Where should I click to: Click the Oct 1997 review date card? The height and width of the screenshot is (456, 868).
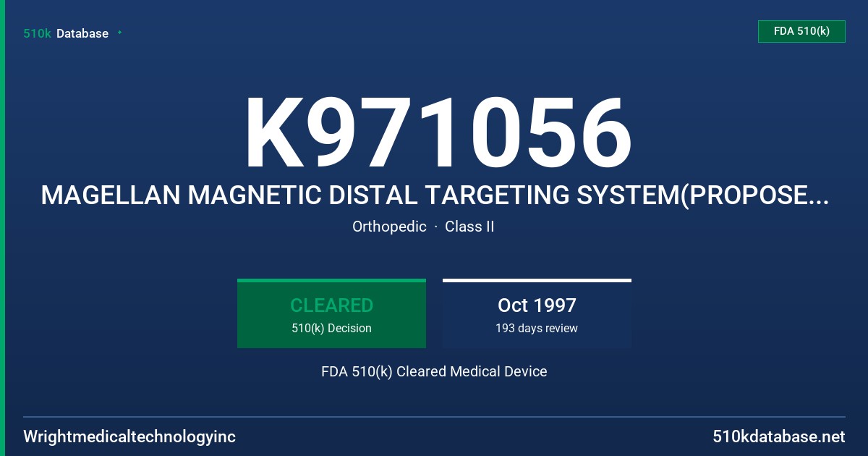[x=537, y=313]
